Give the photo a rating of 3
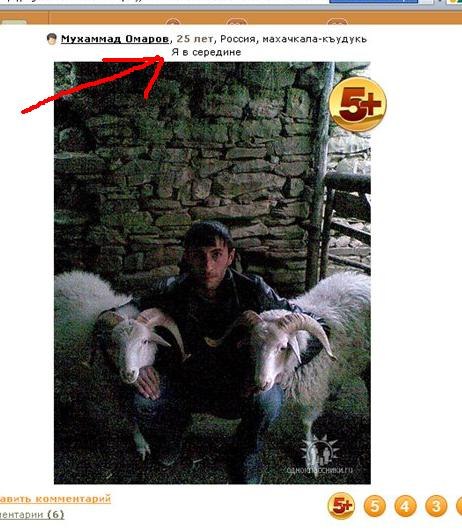This screenshot has width=462, height=532. (x=436, y=507)
